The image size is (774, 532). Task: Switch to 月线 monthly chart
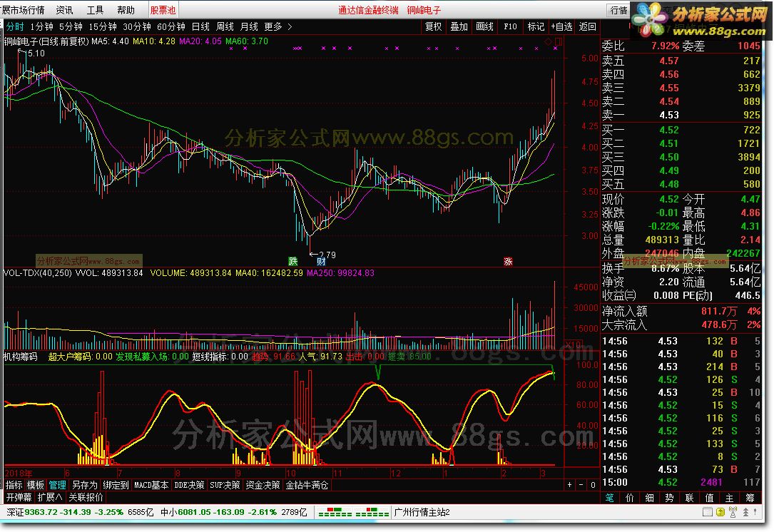tap(249, 26)
